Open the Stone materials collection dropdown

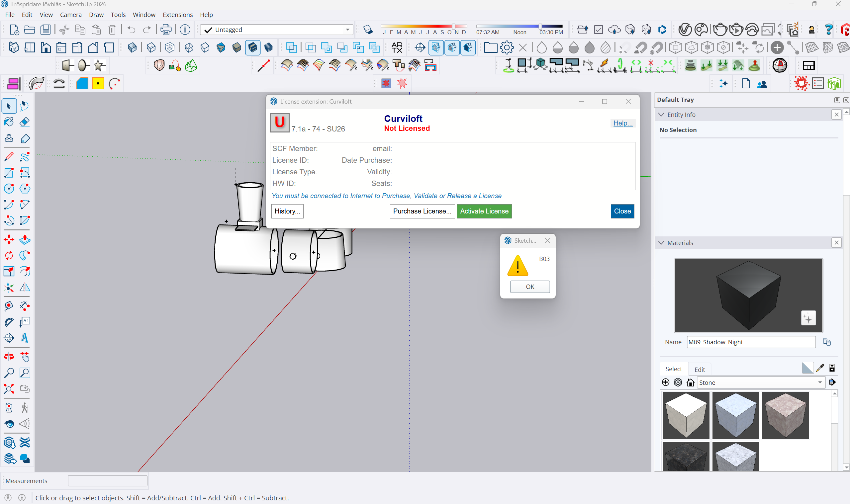point(820,382)
